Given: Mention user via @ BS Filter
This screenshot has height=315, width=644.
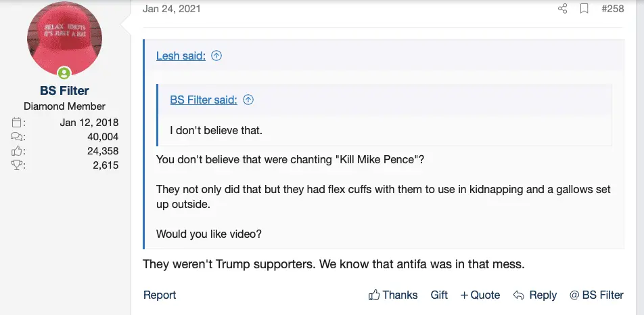Looking at the screenshot, I should coord(597,295).
